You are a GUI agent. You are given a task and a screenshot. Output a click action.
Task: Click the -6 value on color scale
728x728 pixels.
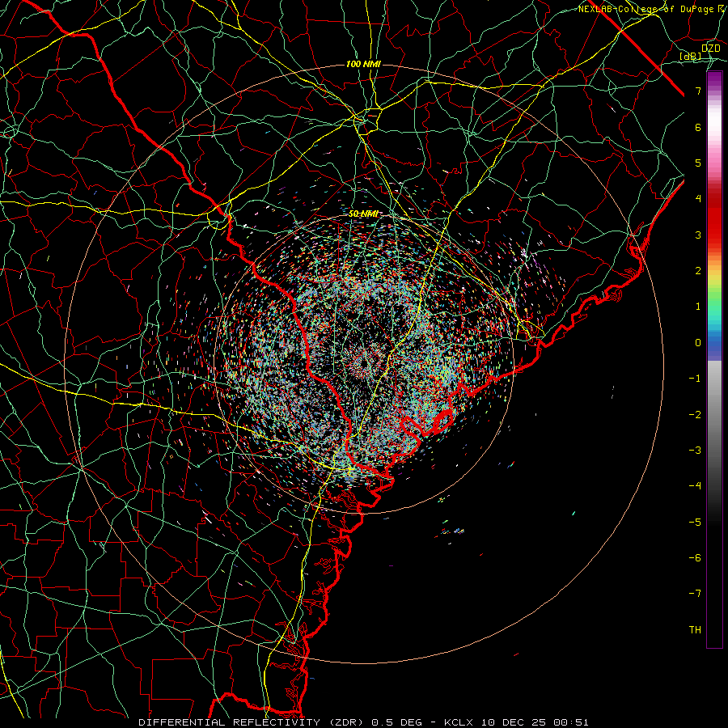click(x=695, y=558)
